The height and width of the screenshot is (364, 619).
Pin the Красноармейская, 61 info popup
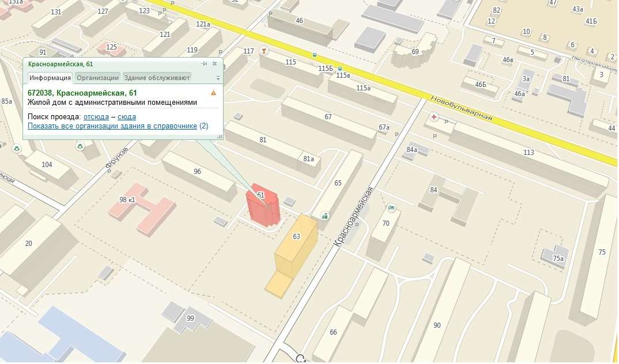tap(204, 63)
